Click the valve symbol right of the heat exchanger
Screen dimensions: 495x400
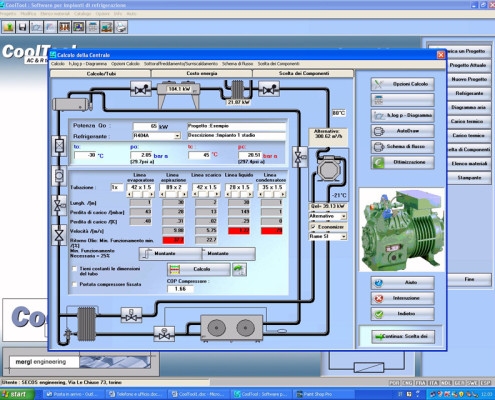(x=269, y=89)
